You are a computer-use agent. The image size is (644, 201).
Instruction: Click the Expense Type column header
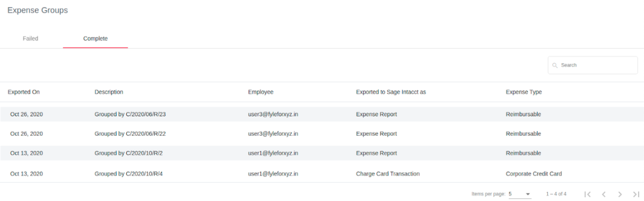click(x=524, y=92)
